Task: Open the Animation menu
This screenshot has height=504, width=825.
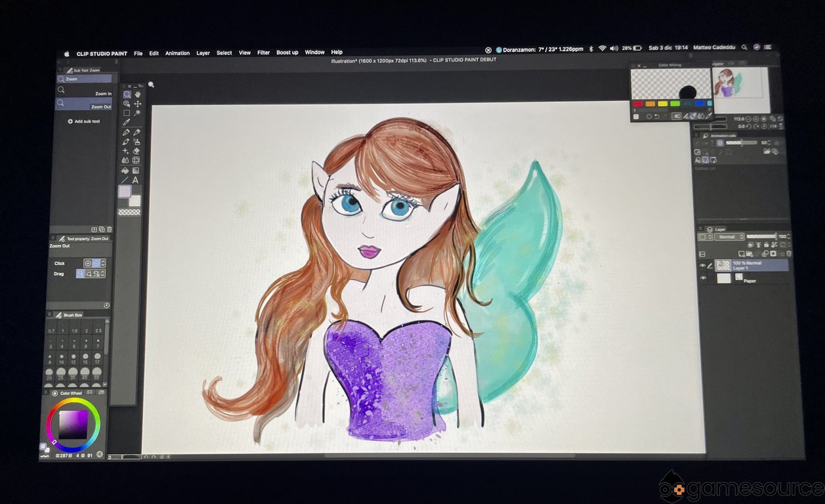Action: pyautogui.click(x=177, y=53)
